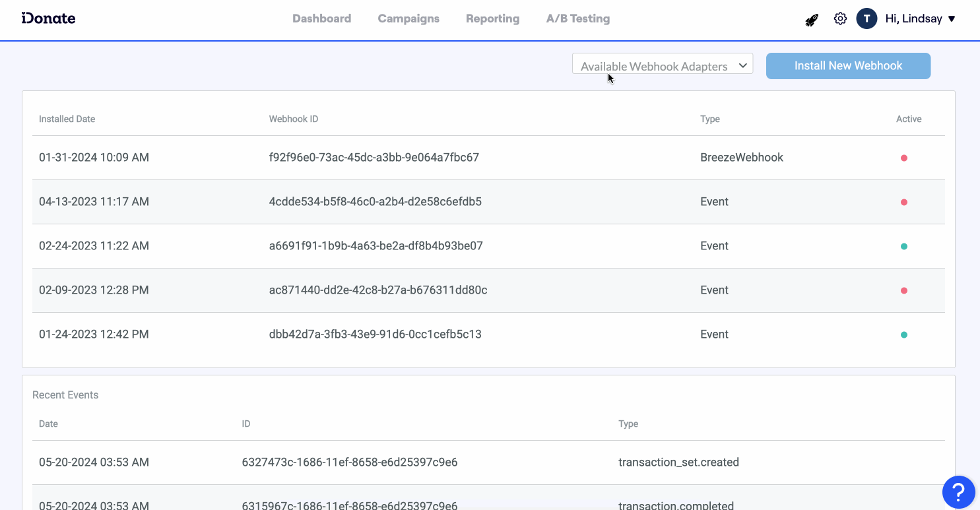
Task: Toggle the red Active dot for BreezeWebhook
Action: [x=904, y=158]
